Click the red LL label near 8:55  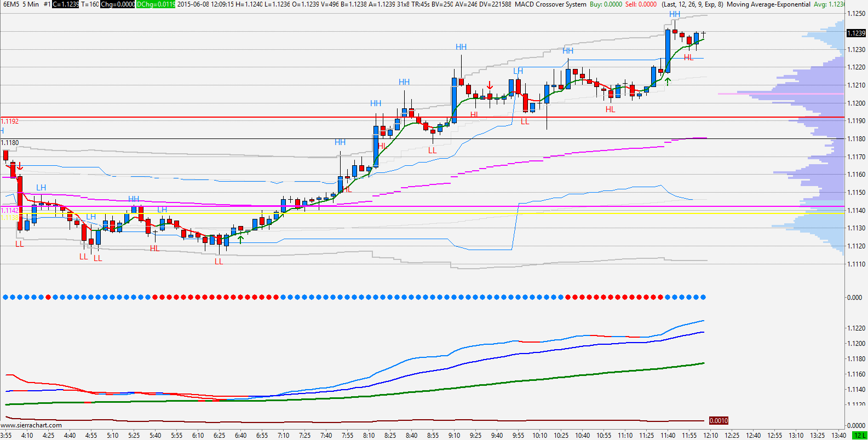[x=433, y=150]
